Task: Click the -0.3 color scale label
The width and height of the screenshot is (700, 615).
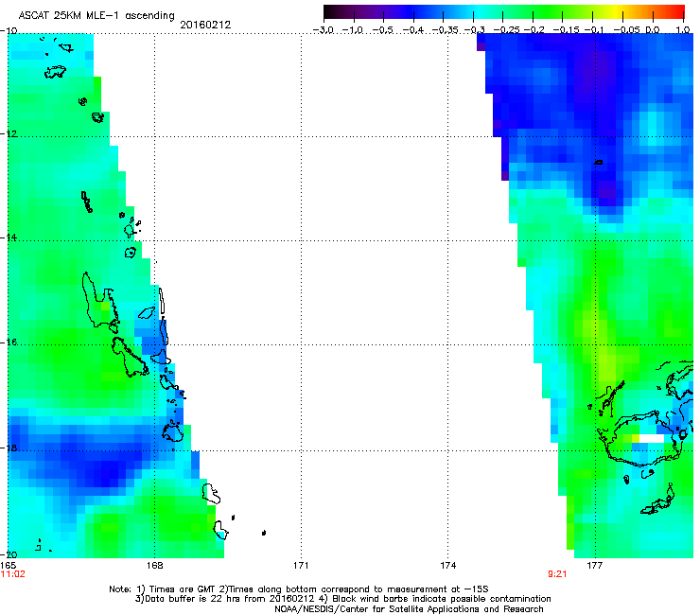Action: pyautogui.click(x=474, y=30)
